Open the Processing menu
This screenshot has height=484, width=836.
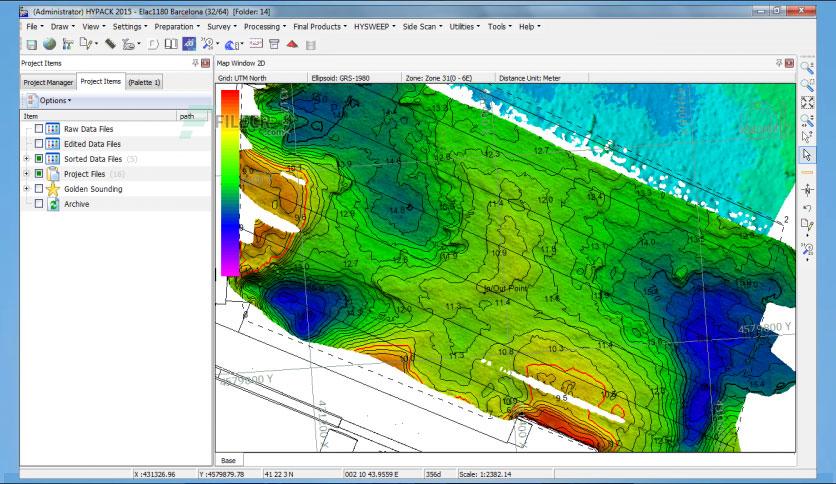[264, 26]
